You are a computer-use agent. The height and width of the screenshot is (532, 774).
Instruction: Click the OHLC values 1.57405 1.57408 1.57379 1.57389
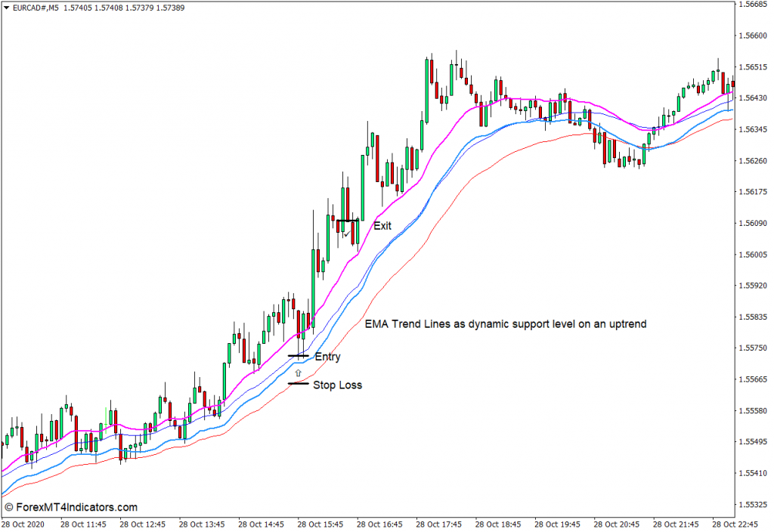pos(124,8)
